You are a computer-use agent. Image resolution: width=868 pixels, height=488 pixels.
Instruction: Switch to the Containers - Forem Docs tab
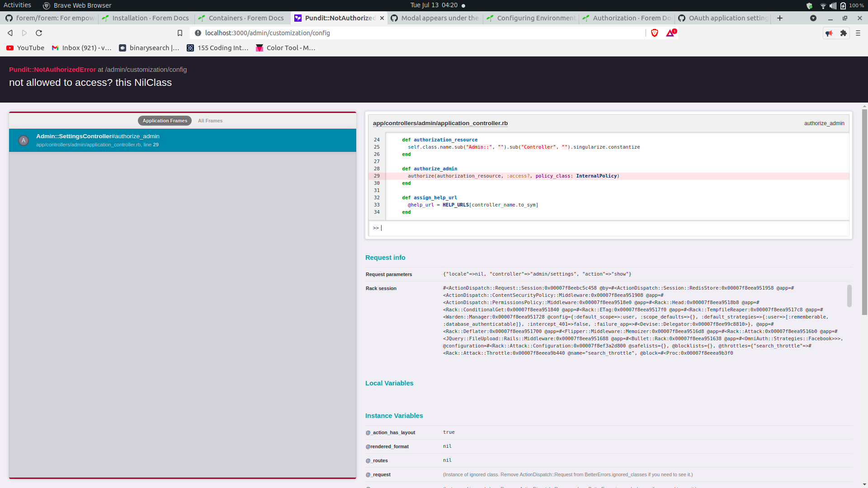tap(246, 18)
